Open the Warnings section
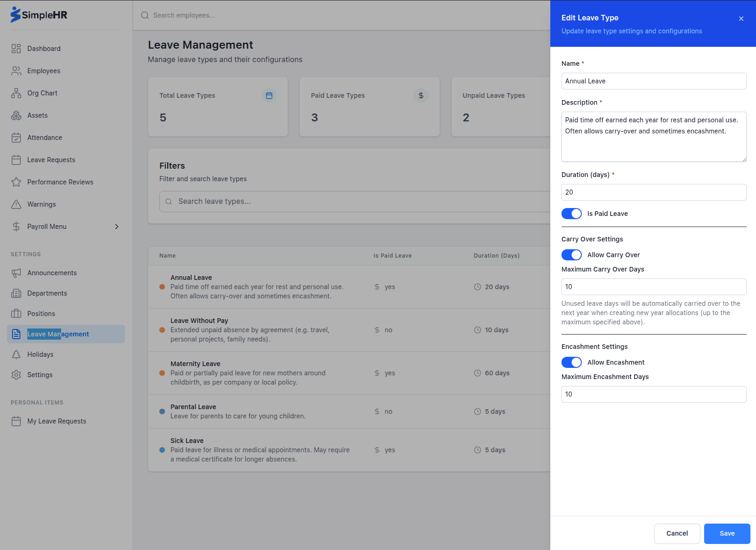The image size is (756, 550). coord(16,204)
